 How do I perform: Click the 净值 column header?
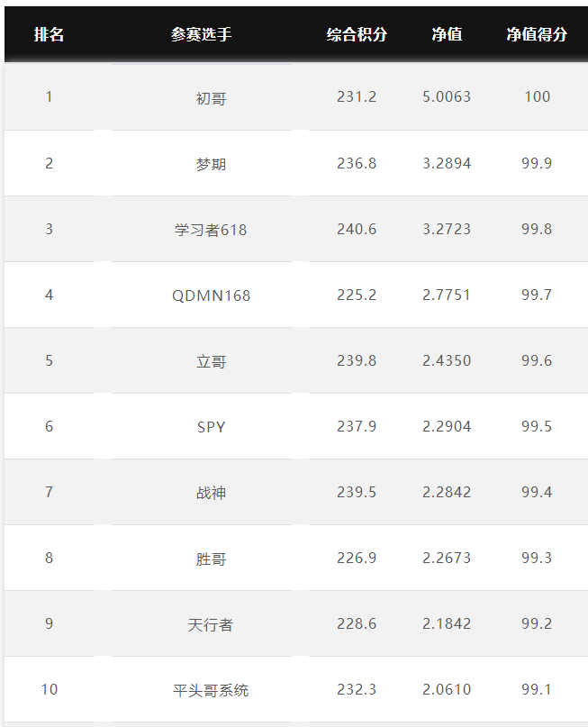[x=447, y=34]
